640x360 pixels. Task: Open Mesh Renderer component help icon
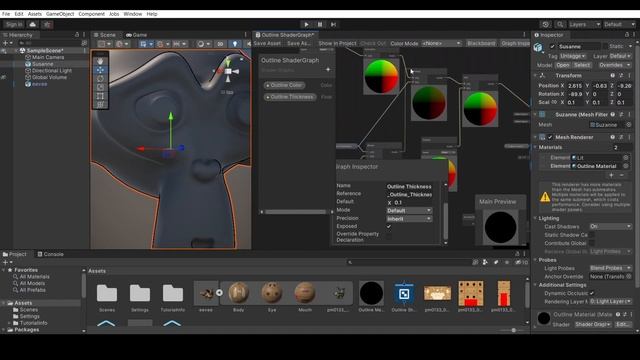613,137
